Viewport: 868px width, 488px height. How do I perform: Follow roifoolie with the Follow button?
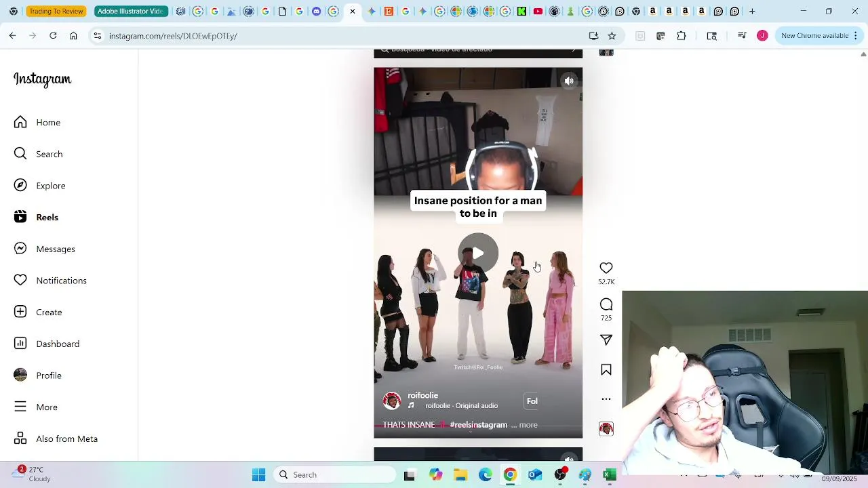532,401
